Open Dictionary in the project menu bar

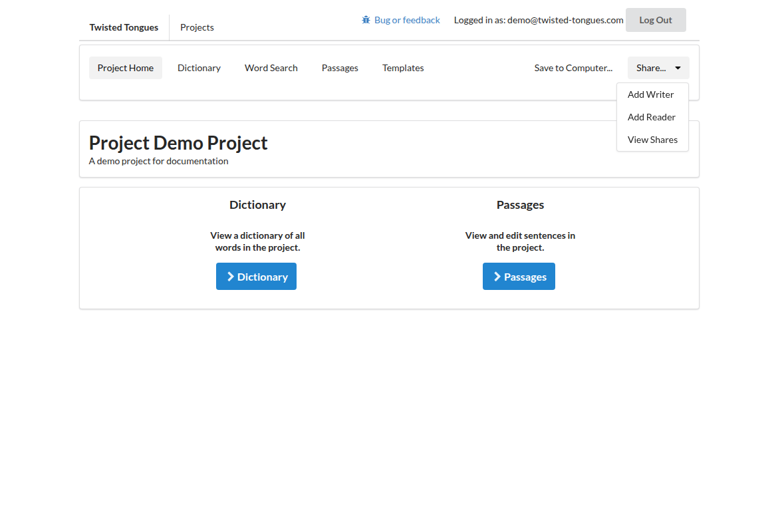coord(199,68)
